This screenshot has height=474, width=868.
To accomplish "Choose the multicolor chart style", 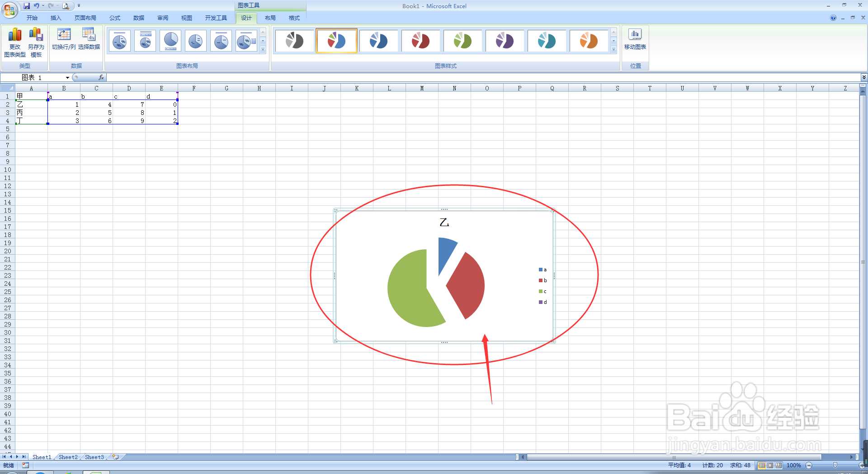I will pyautogui.click(x=337, y=41).
